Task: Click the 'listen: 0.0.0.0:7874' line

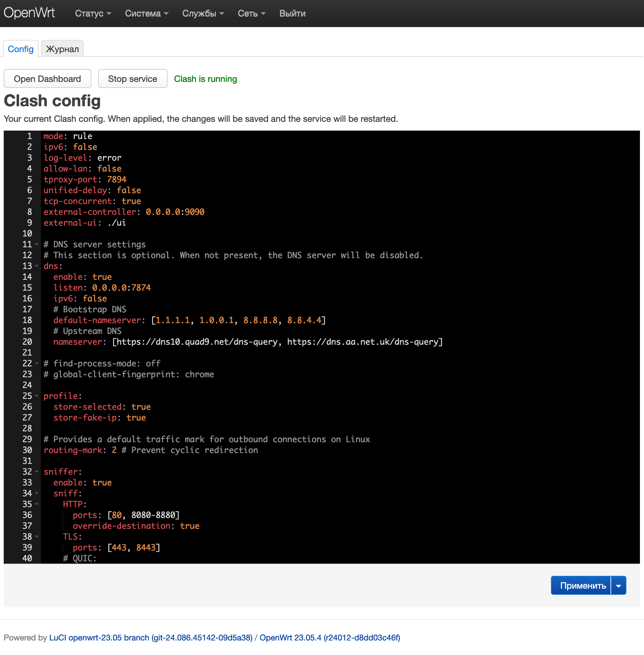Action: tap(102, 288)
